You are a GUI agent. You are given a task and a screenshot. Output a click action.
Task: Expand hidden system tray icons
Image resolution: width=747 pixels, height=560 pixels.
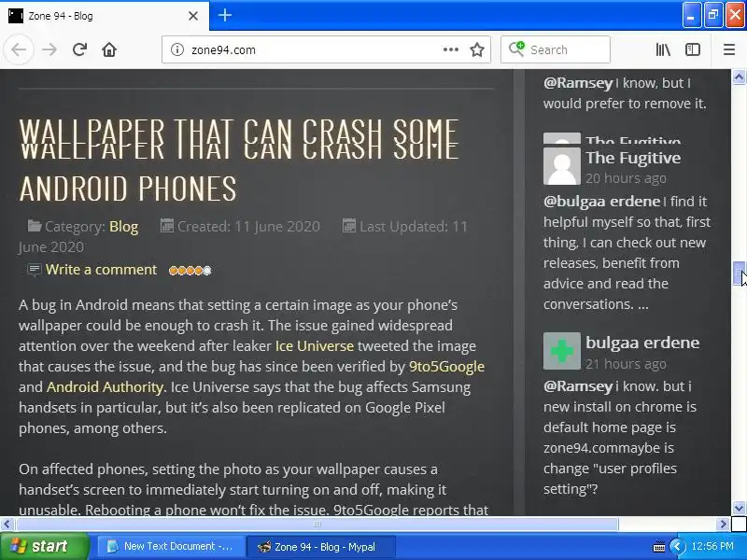tap(677, 546)
